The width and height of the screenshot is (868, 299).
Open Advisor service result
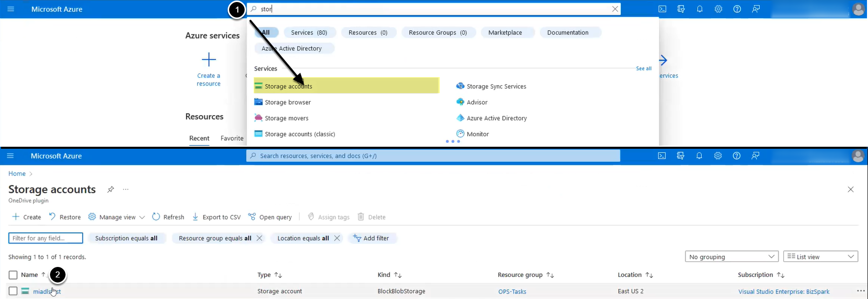coord(472,102)
